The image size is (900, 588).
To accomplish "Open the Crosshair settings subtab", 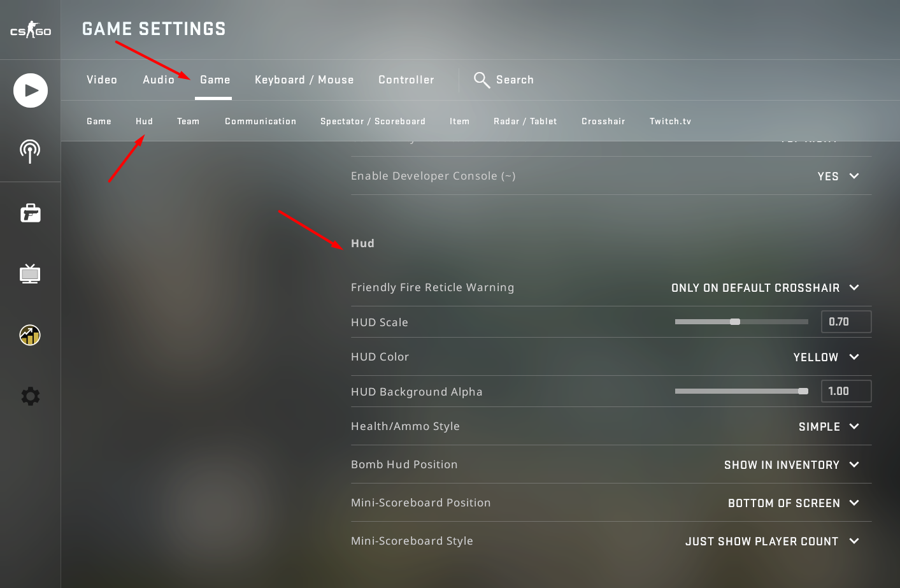I will point(603,121).
